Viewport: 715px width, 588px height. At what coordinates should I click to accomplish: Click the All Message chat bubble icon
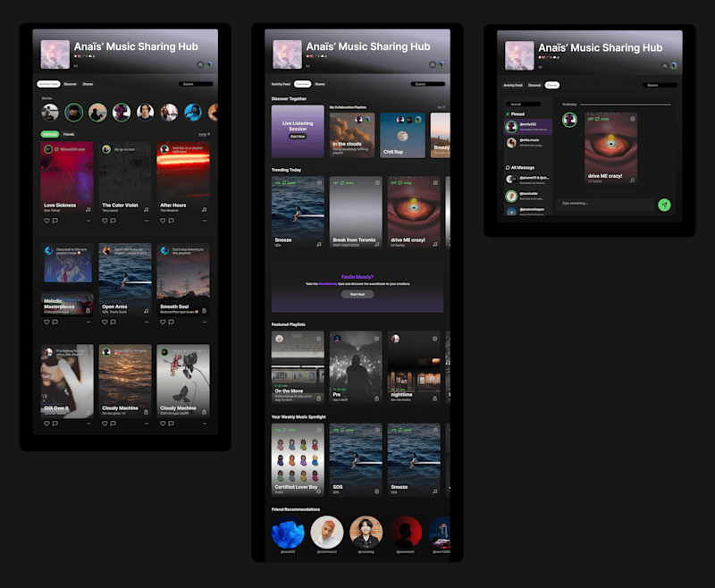pyautogui.click(x=508, y=167)
